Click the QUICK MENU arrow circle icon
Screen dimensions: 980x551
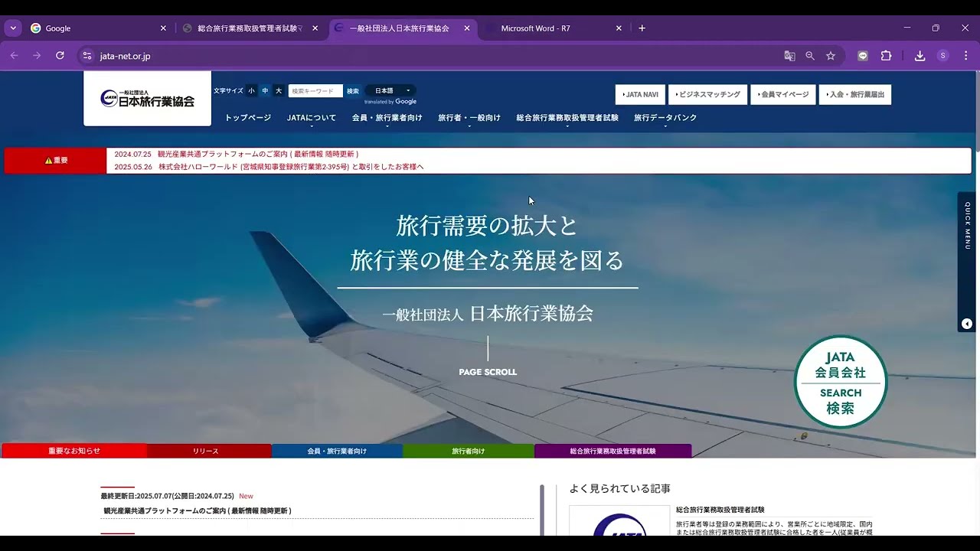[967, 324]
